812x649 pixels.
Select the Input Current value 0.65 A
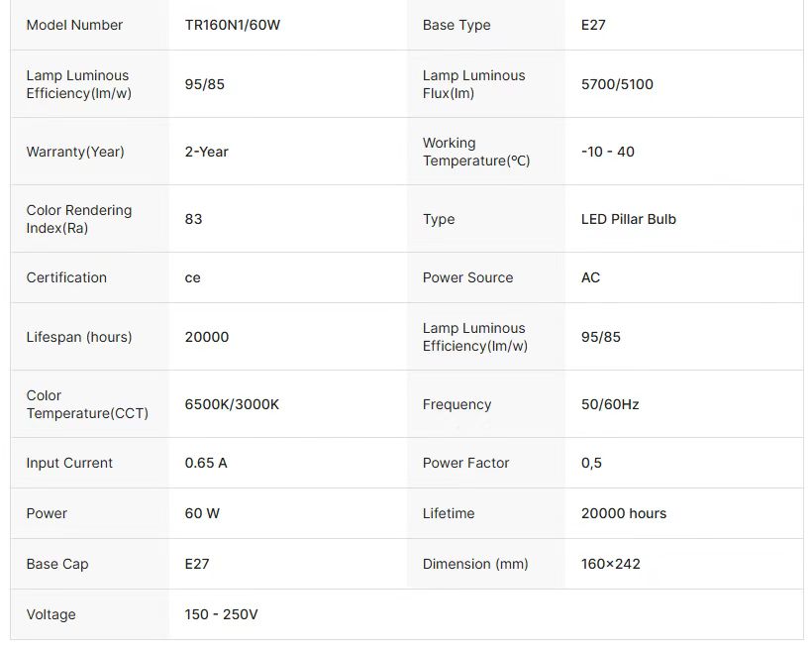206,463
